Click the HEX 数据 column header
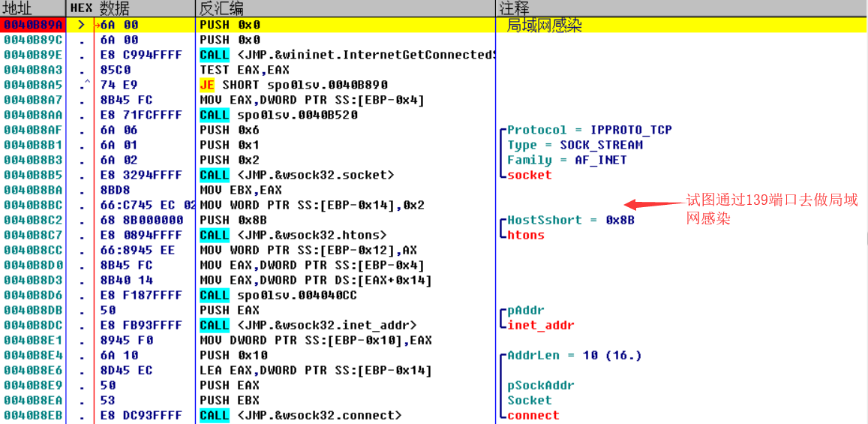Screen dimensions: 868x424 100,8
